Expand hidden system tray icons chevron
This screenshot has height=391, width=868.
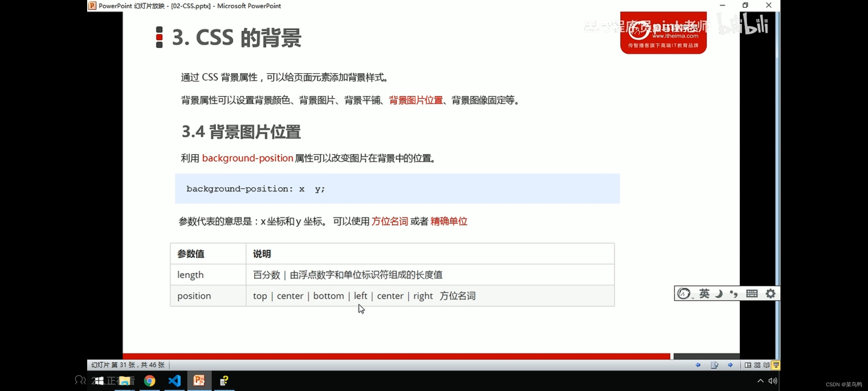760,381
